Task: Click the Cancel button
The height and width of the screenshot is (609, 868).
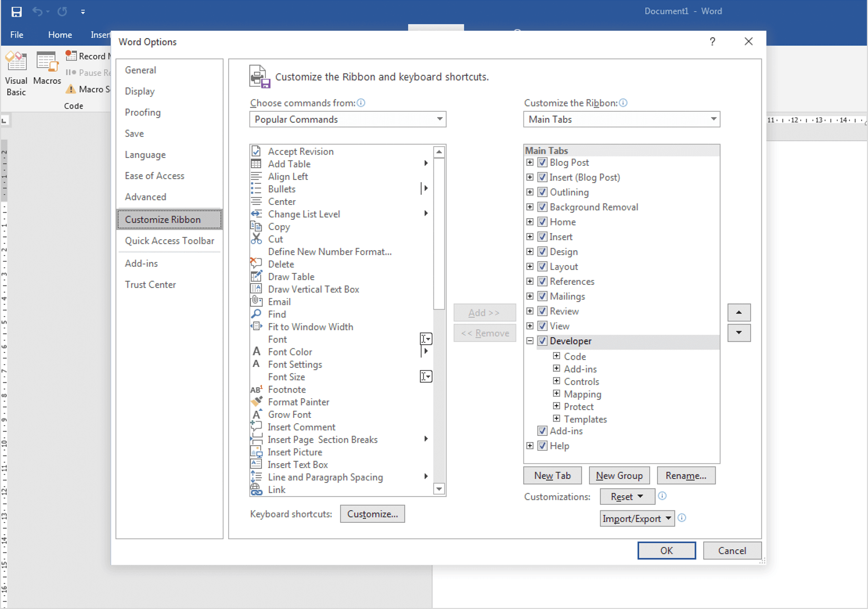Action: [732, 550]
